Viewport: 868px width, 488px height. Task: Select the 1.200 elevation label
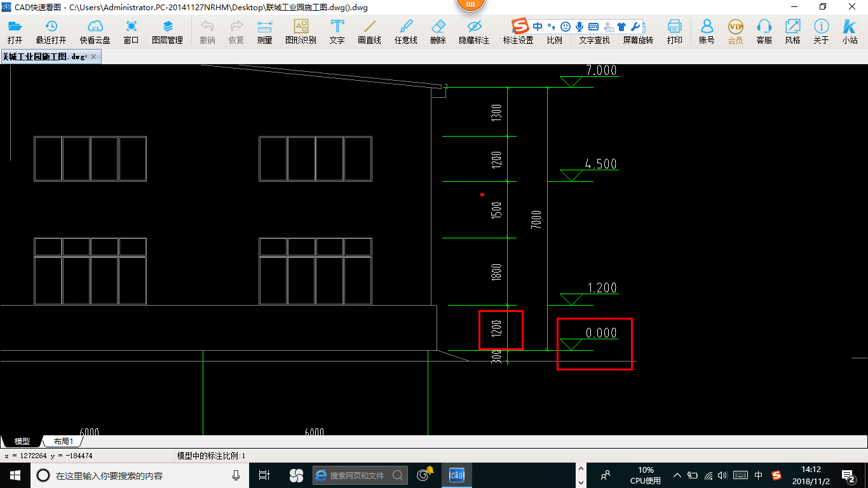pyautogui.click(x=601, y=288)
